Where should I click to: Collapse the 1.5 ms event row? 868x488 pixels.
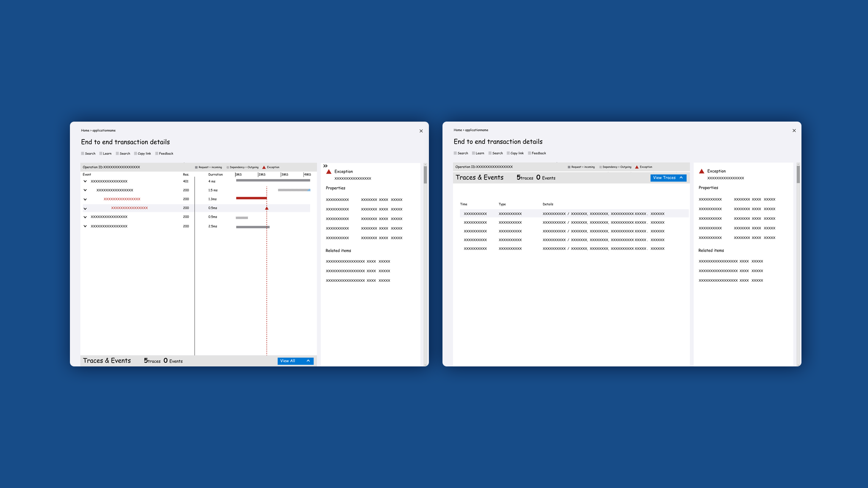pyautogui.click(x=85, y=190)
